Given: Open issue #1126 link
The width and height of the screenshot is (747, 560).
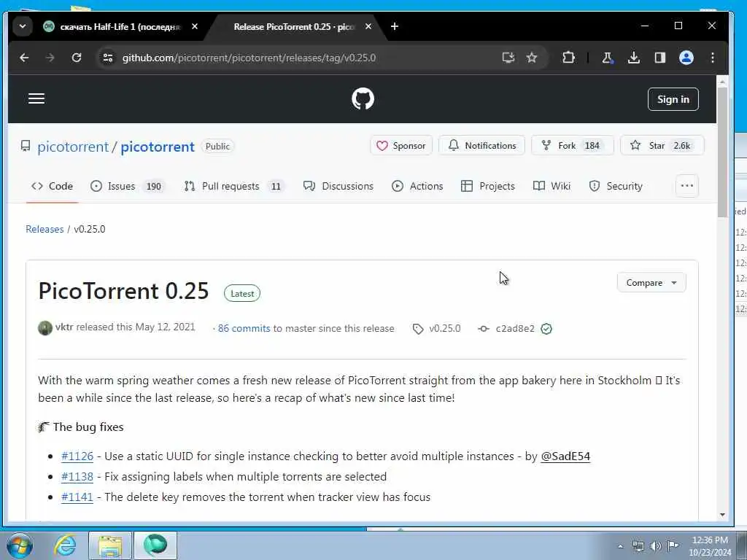Looking at the screenshot, I should point(77,456).
